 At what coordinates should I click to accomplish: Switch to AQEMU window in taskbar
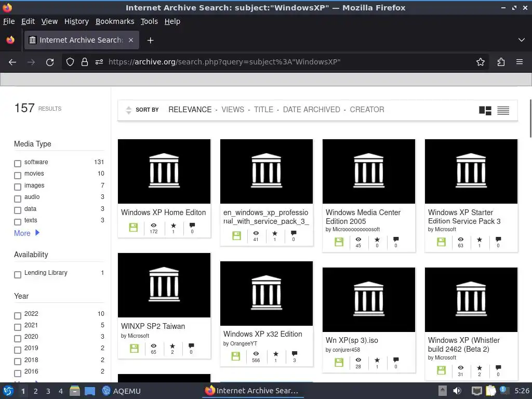coord(121,391)
